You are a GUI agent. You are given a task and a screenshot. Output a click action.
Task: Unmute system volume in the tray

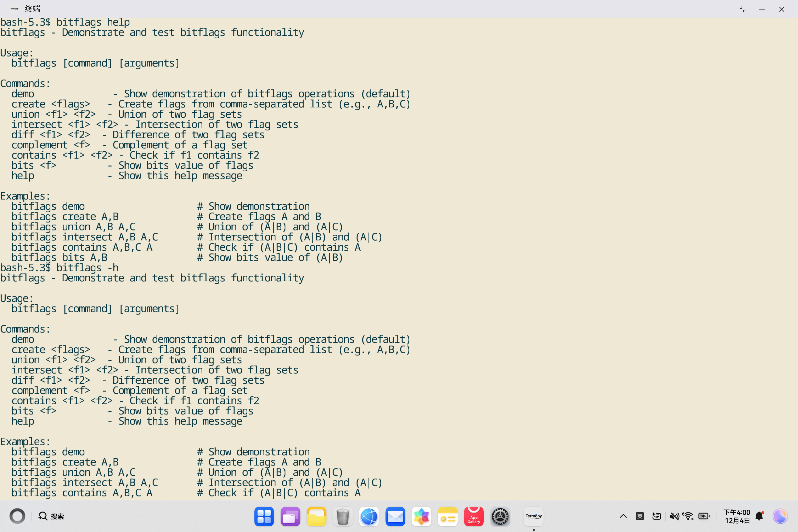pos(674,516)
